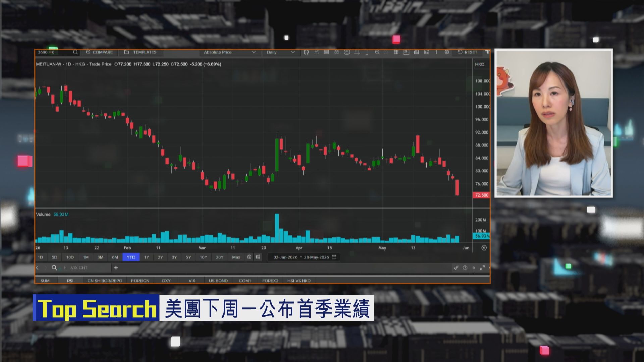Click the HKD currency label
This screenshot has width=644, height=362.
pyautogui.click(x=479, y=64)
